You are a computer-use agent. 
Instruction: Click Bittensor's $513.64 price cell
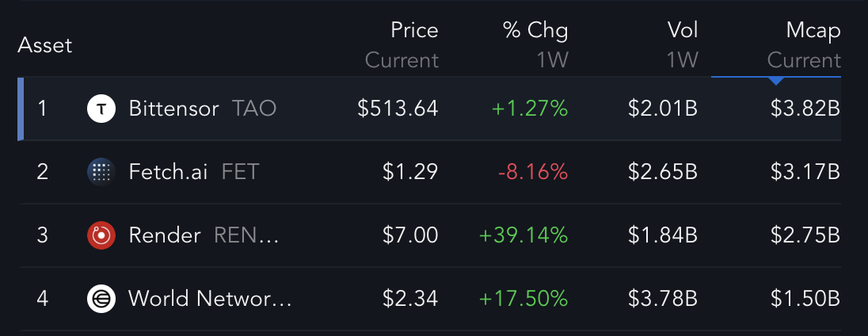398,109
